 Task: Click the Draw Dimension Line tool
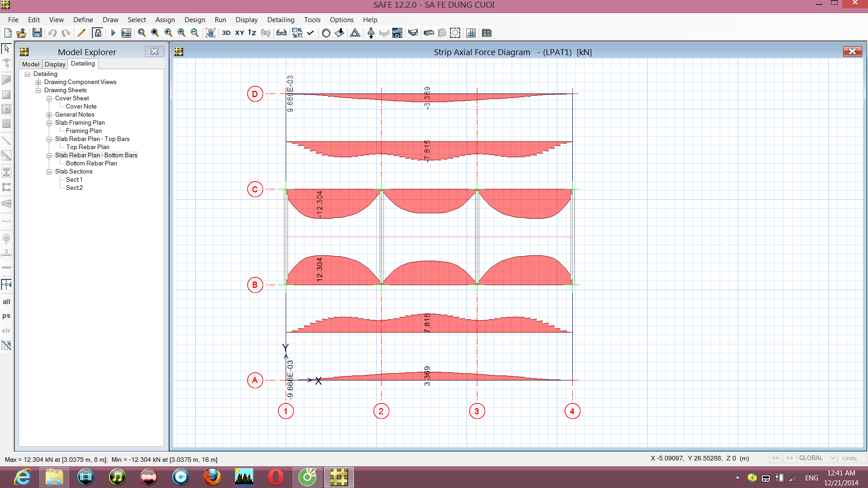tap(6, 253)
